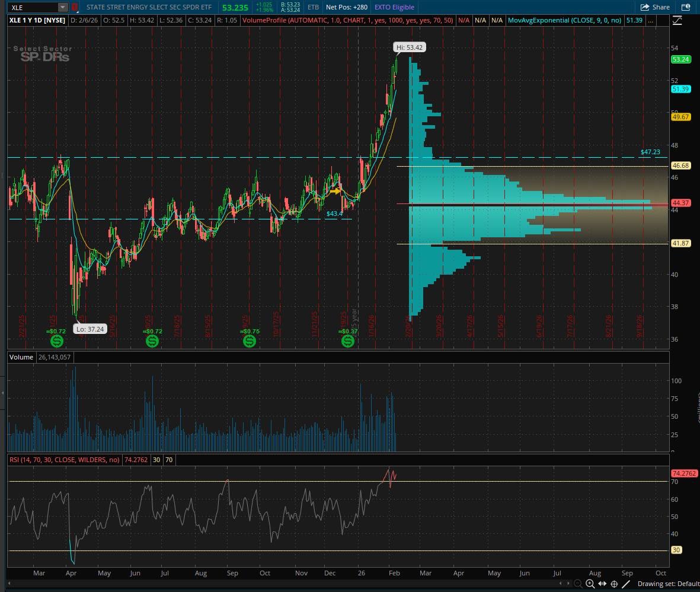Click the 44.37 point of control tag
700x592 pixels.
tap(681, 203)
